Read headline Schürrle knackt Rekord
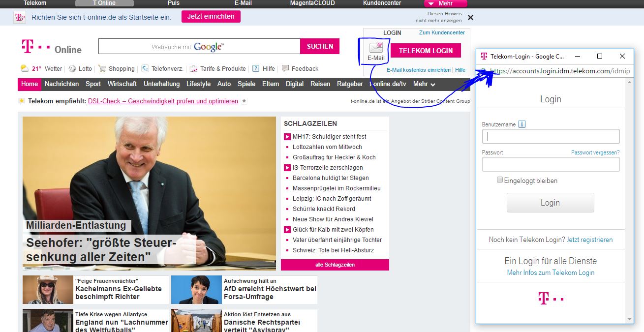This screenshot has height=332, width=644. [x=324, y=209]
